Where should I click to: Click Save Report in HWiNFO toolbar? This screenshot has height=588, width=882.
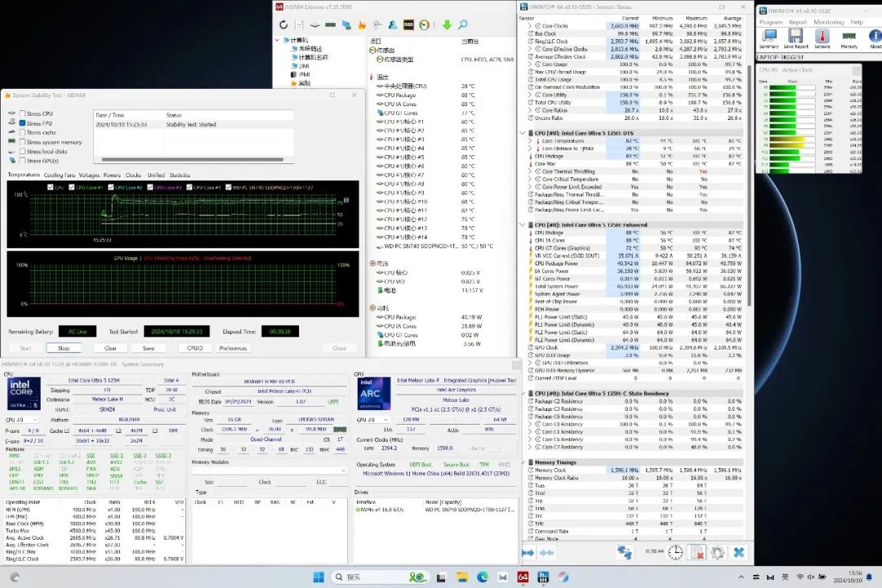795,38
